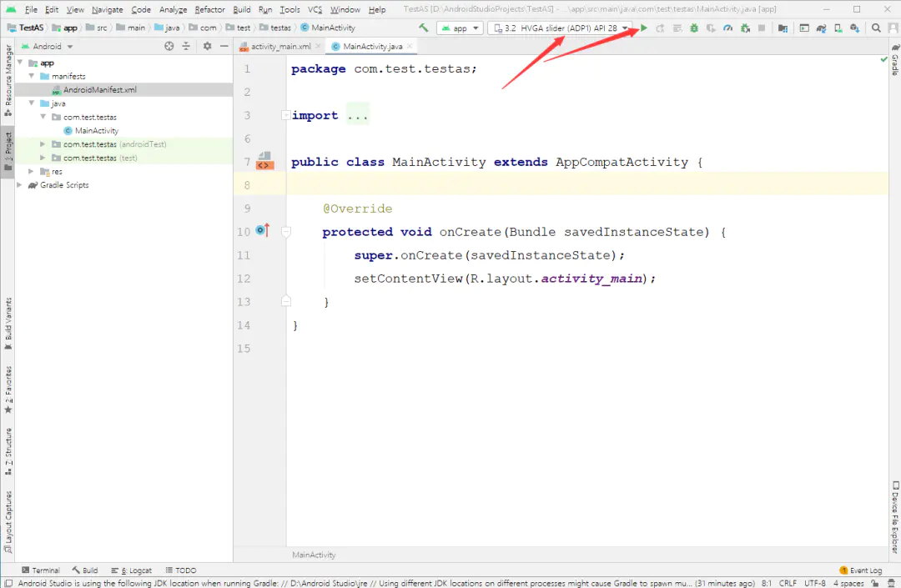901x588 pixels.
Task: Toggle the Layout Captures tool window
Action: pos(8,522)
